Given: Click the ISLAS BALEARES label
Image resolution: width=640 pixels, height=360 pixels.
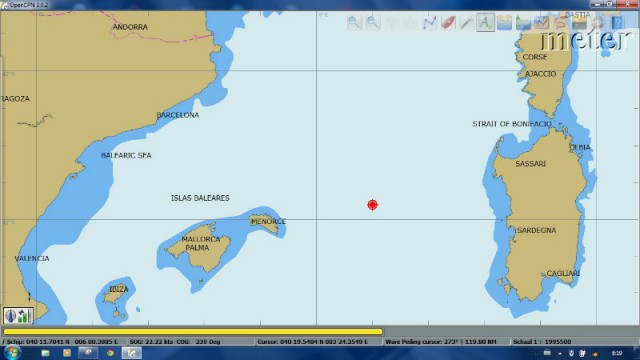Looking at the screenshot, I should click(200, 198).
